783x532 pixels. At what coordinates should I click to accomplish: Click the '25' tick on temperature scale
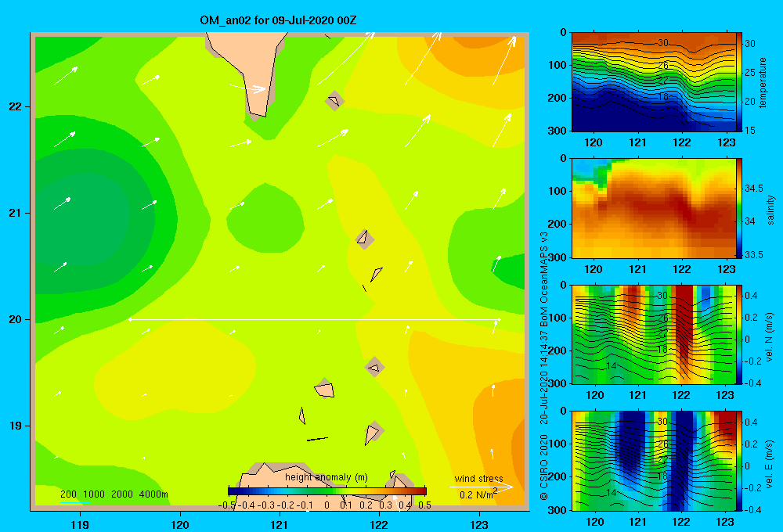pos(750,72)
